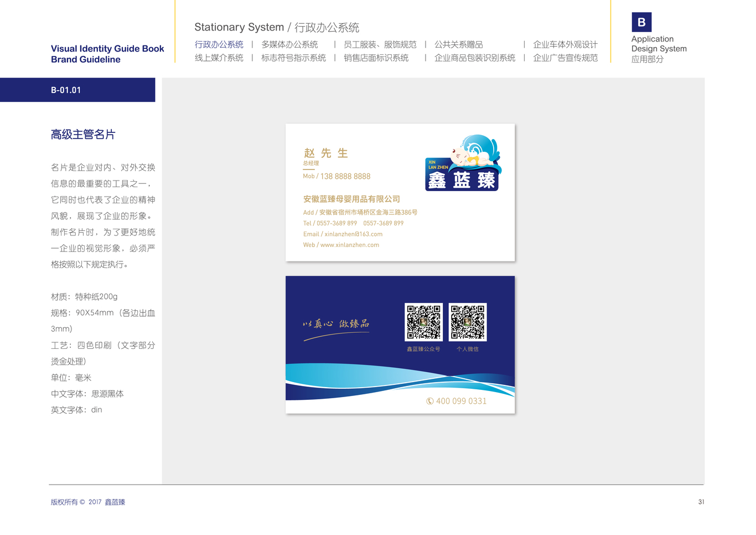This screenshot has width=756, height=535.
Task: Click the Brand Guideline text
Action: (86, 59)
